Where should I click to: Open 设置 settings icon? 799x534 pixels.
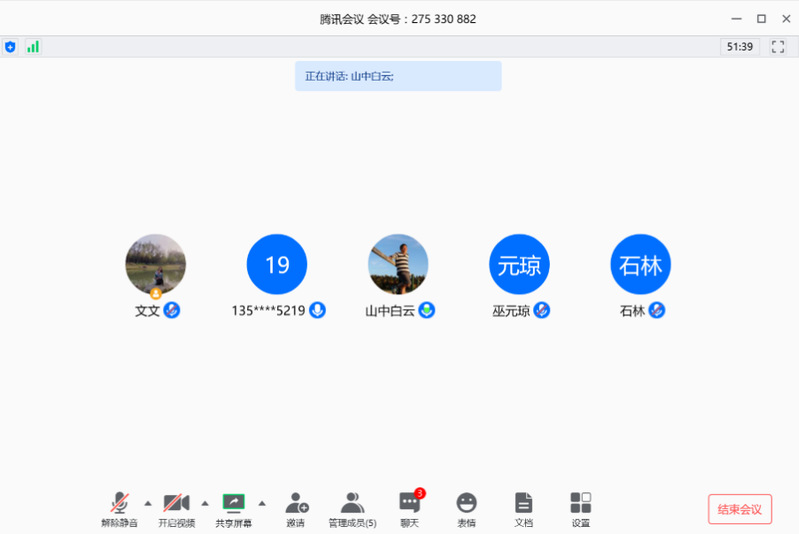[x=580, y=503]
